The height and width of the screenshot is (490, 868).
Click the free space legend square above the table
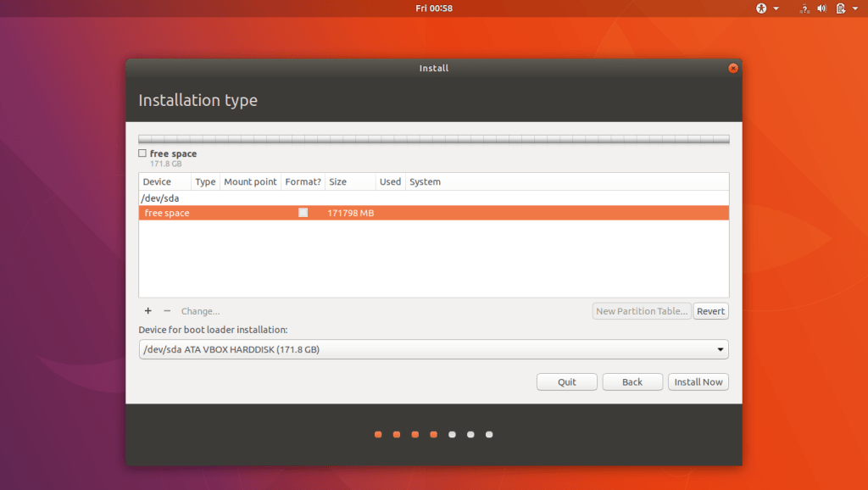[x=142, y=153]
